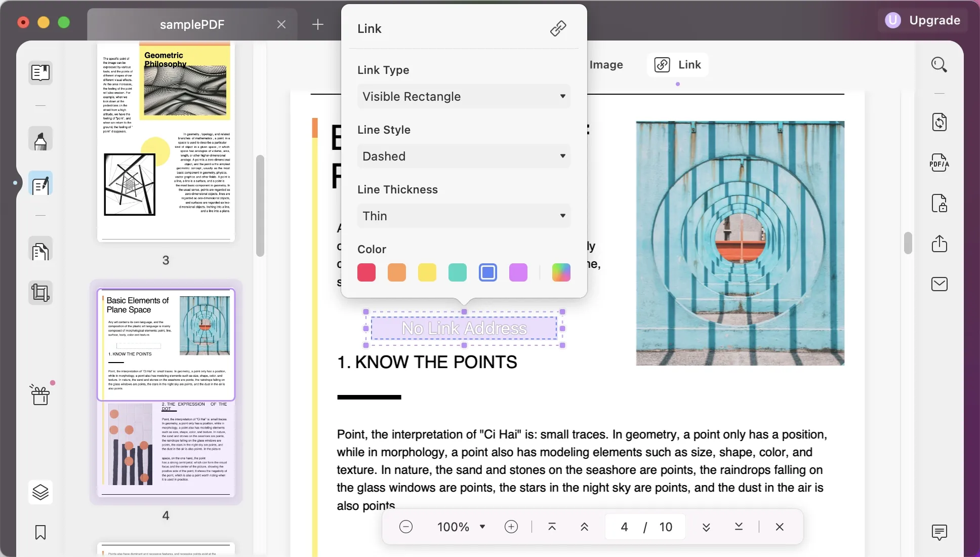Viewport: 980px width, 557px height.
Task: Select the blue color swatch for link border
Action: (x=488, y=271)
